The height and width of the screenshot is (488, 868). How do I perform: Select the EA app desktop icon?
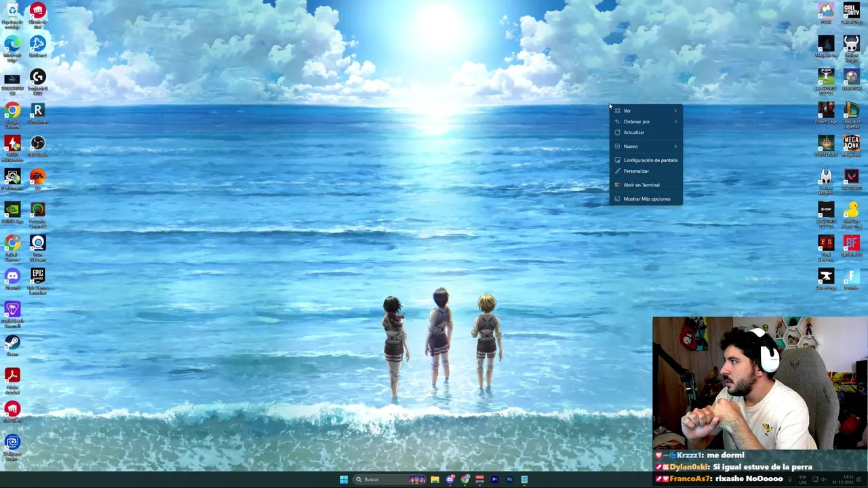coord(38,179)
